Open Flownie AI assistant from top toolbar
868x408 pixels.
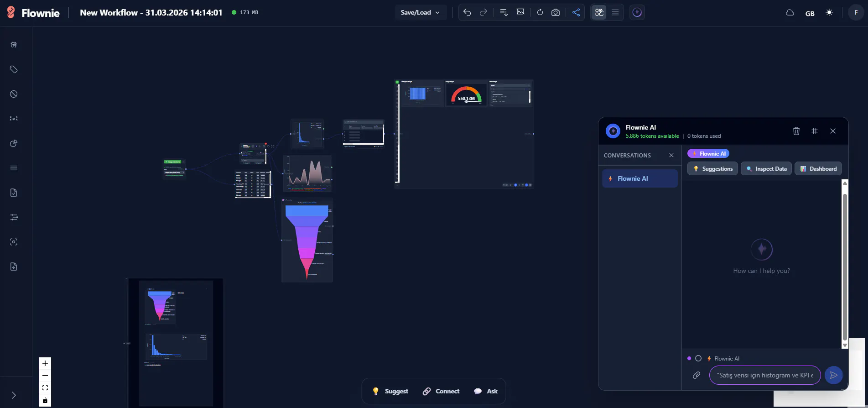point(637,12)
